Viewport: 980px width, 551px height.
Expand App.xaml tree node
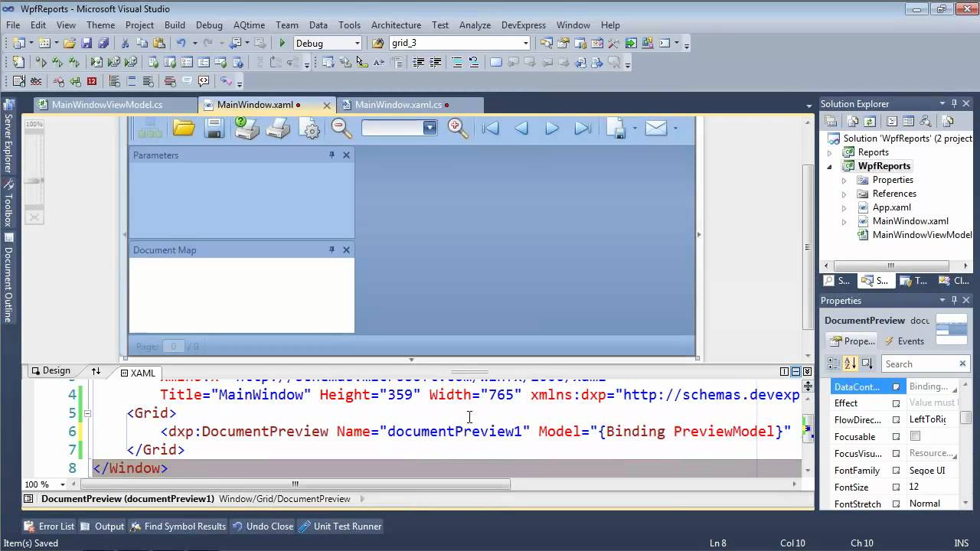click(x=844, y=207)
